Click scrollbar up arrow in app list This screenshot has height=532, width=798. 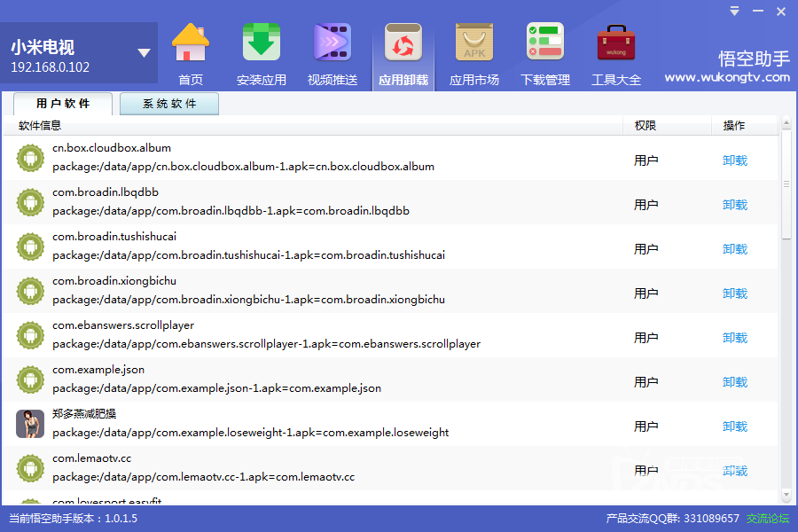tap(786, 122)
